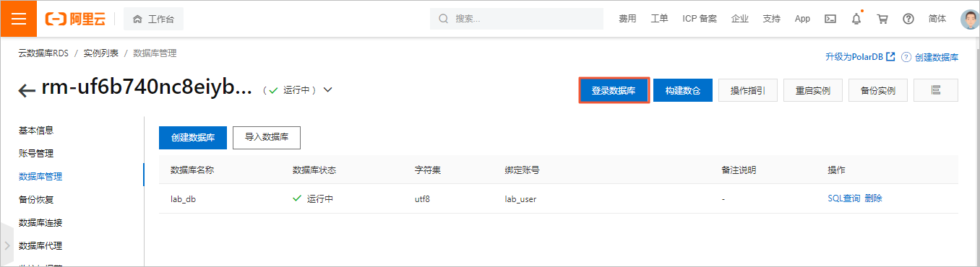Viewport: 980px width, 267px height.
Task: Click the 登录数据库 button
Action: [x=614, y=90]
